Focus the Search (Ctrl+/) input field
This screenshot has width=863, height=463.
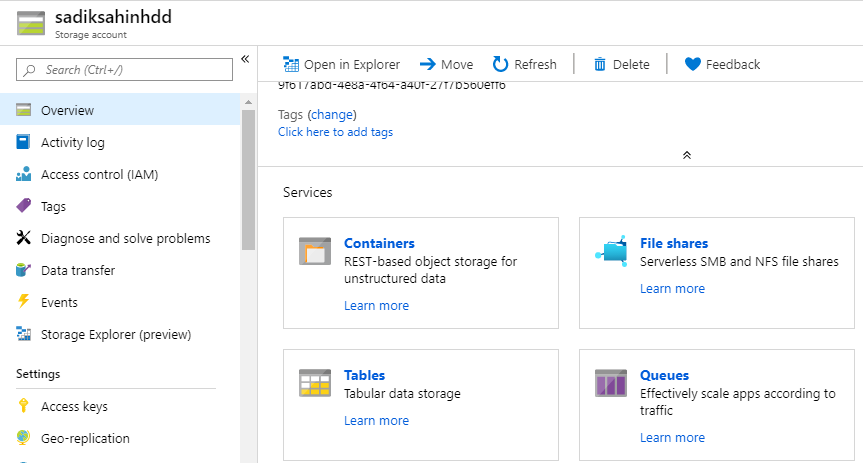click(124, 69)
